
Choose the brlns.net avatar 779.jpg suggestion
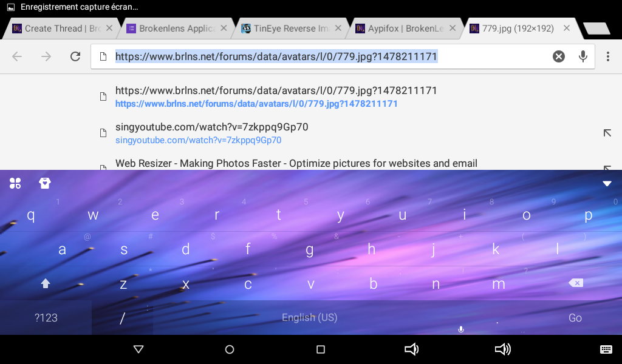[x=311, y=96]
